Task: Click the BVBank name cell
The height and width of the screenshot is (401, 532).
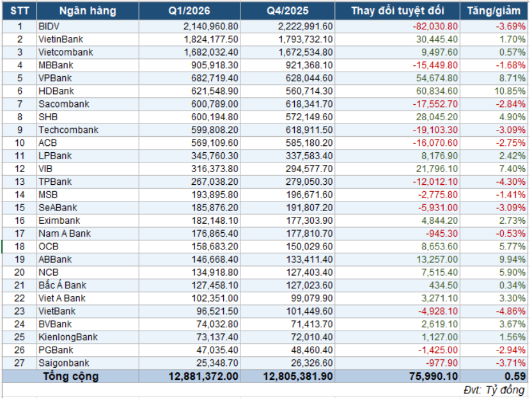Action: [88, 324]
